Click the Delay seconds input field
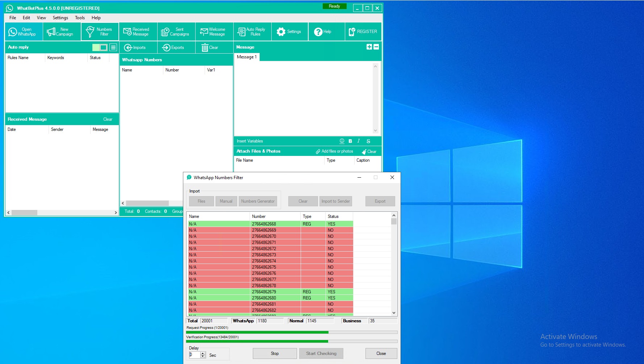644x364 pixels. pyautogui.click(x=195, y=355)
